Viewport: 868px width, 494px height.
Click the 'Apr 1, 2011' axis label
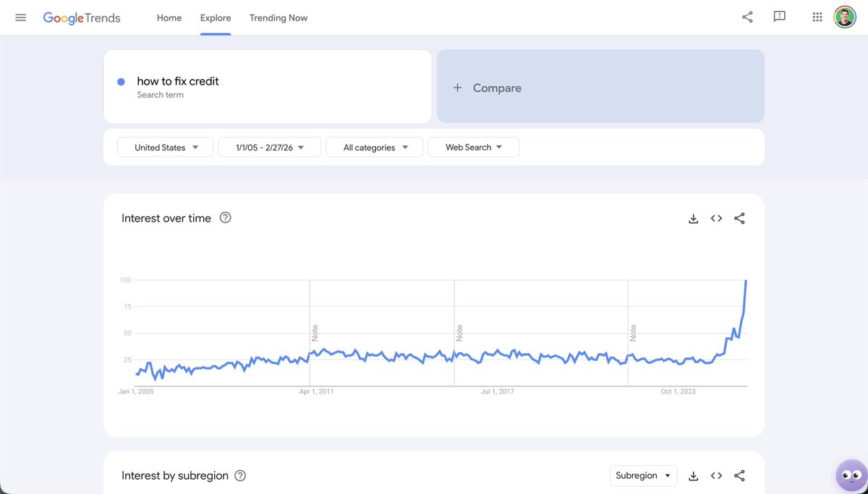pos(317,391)
